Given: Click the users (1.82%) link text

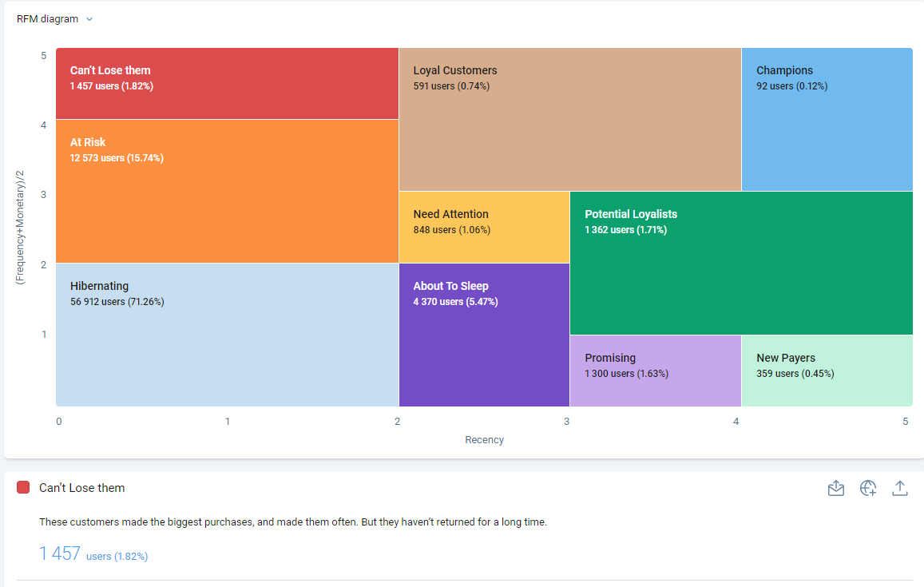Looking at the screenshot, I should click(117, 557).
